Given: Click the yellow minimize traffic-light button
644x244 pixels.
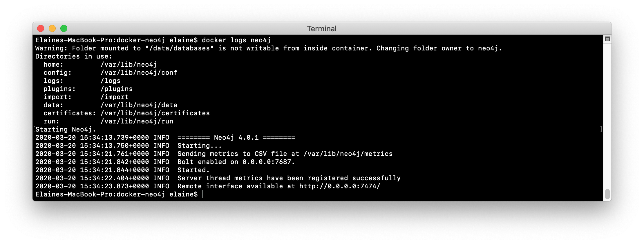Looking at the screenshot, I should click(x=52, y=28).
